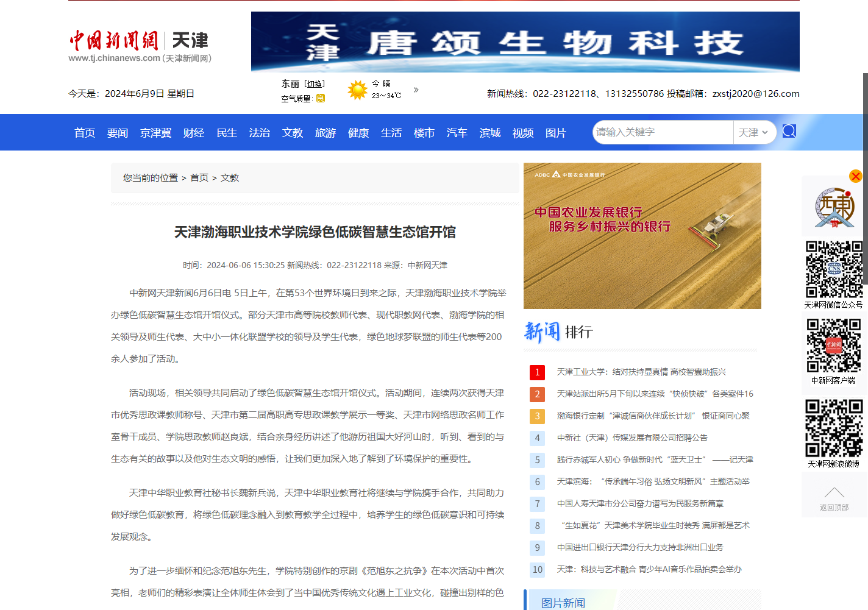The image size is (868, 610).
Task: Open ranked news item 4 中新社招聘公告
Action: 631,438
